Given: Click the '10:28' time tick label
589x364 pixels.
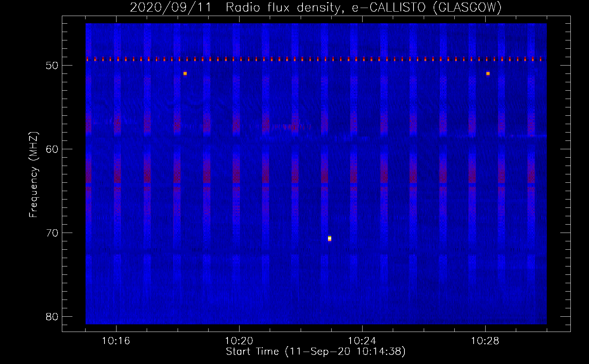Looking at the screenshot, I should (x=485, y=341).
